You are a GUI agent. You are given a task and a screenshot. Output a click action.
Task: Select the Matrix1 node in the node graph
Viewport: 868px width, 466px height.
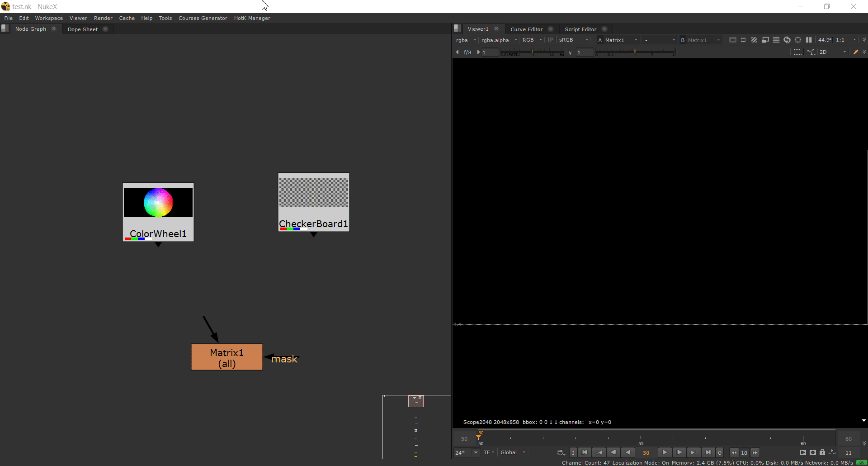pyautogui.click(x=226, y=357)
